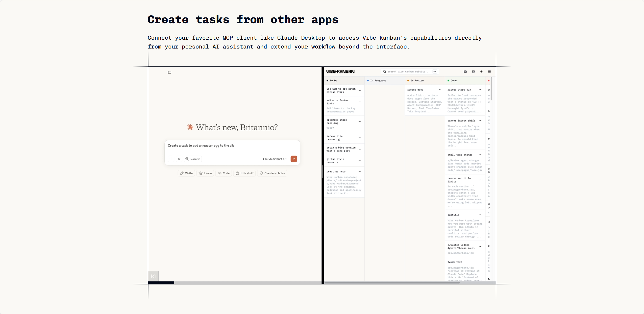The width and height of the screenshot is (644, 314).
Task: Click the In Progress column header
Action: click(x=385, y=81)
